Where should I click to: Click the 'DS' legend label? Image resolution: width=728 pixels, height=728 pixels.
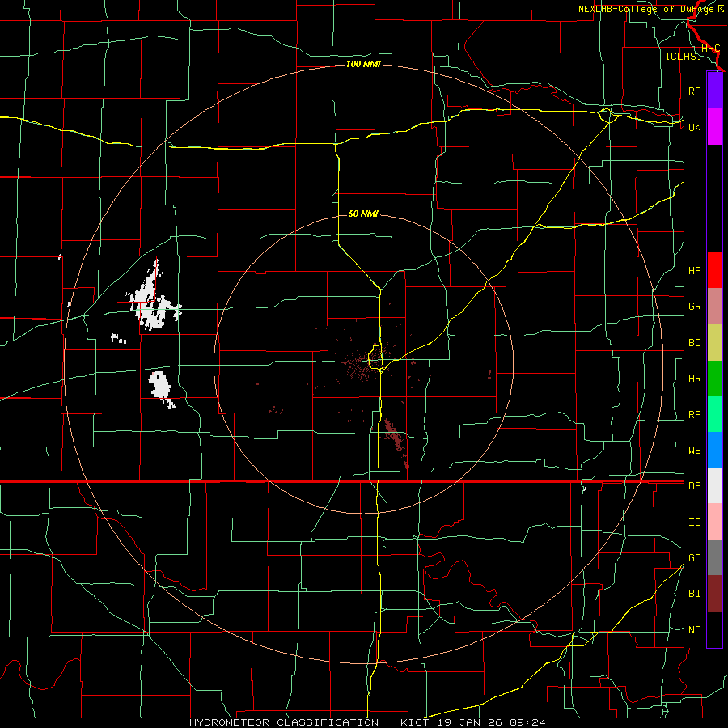pos(694,486)
